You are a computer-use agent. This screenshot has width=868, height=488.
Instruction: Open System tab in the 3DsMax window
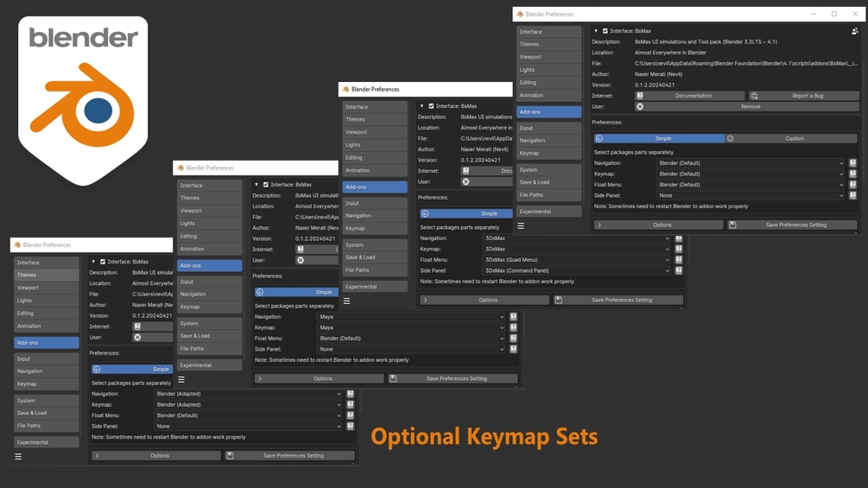click(375, 245)
